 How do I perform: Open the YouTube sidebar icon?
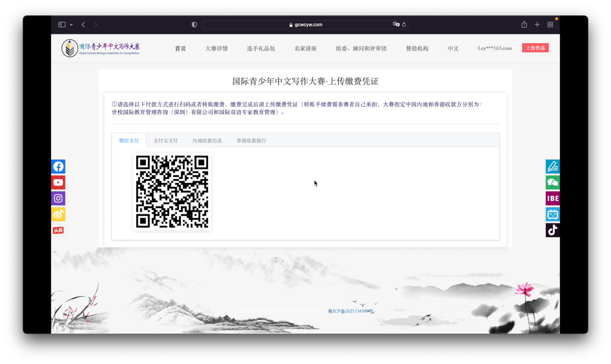(58, 182)
